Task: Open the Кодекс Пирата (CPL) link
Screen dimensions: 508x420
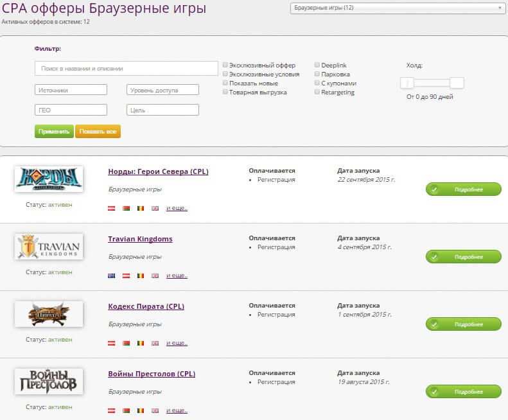Action: pyautogui.click(x=146, y=306)
